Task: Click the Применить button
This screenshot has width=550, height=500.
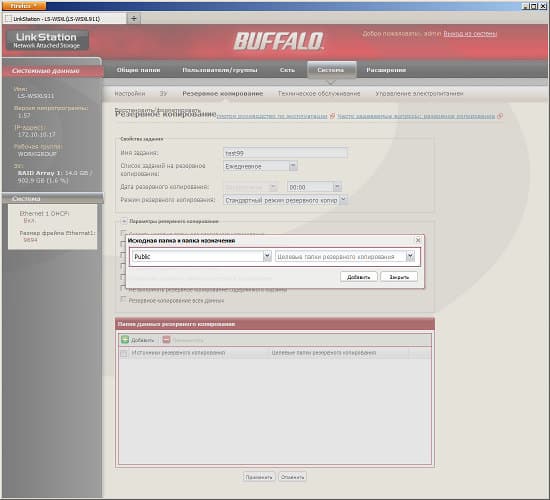Action: click(x=259, y=477)
